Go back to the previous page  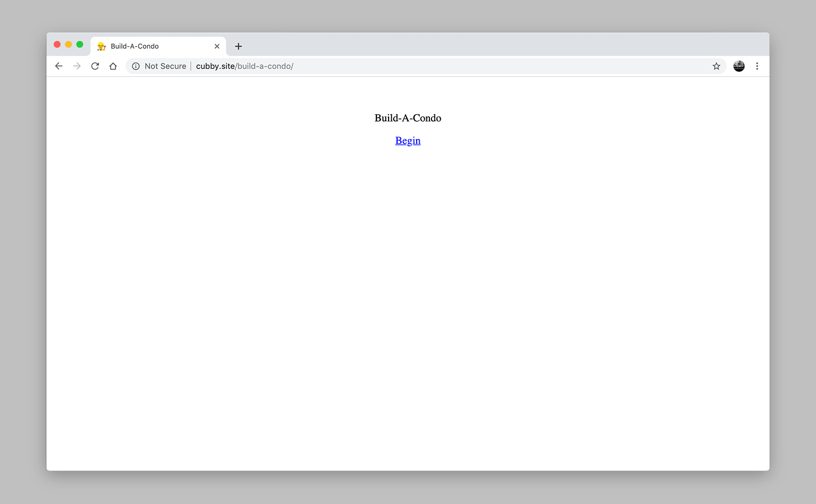[59, 66]
